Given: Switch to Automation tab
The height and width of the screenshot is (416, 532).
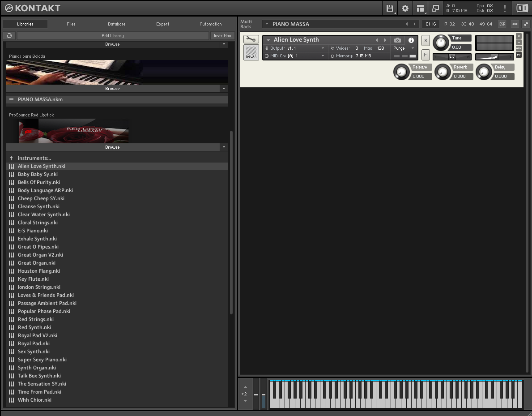Looking at the screenshot, I should pos(211,24).
